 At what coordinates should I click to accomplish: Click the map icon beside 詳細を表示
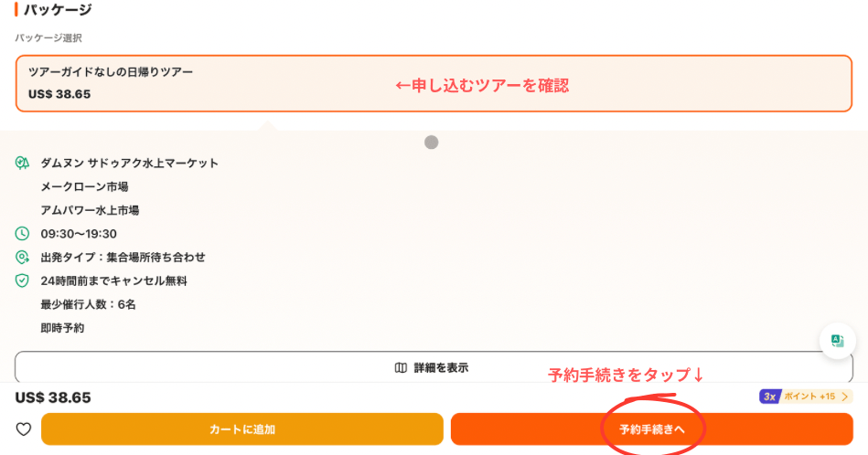tap(401, 367)
